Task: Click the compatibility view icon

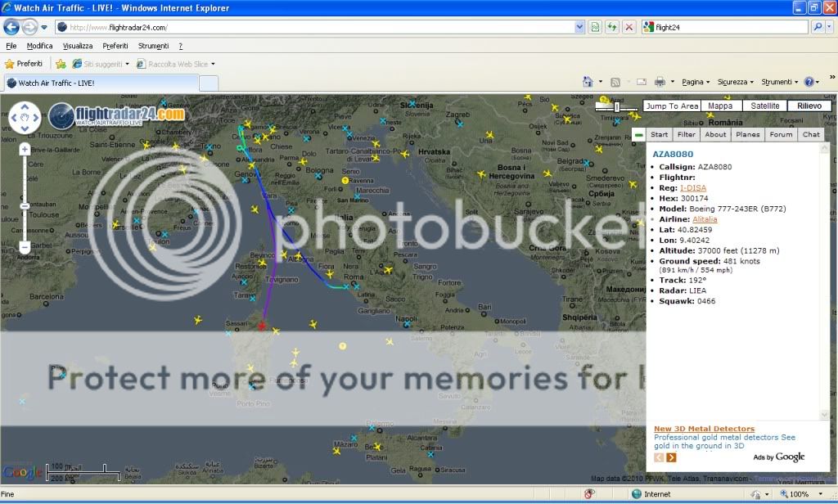Action: tap(595, 27)
